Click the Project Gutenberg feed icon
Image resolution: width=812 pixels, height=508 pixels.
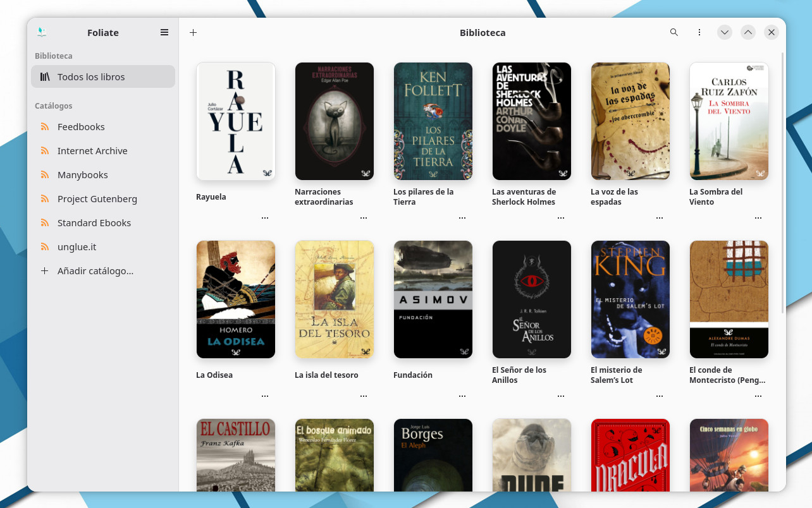[45, 198]
